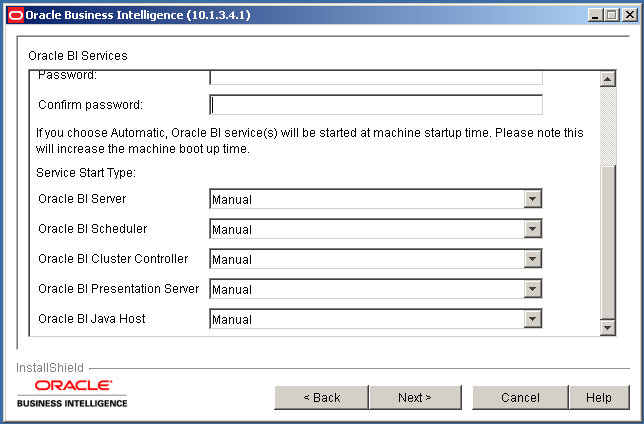
Task: Open the Oracle BI Server start type dropdown
Action: pyautogui.click(x=532, y=199)
